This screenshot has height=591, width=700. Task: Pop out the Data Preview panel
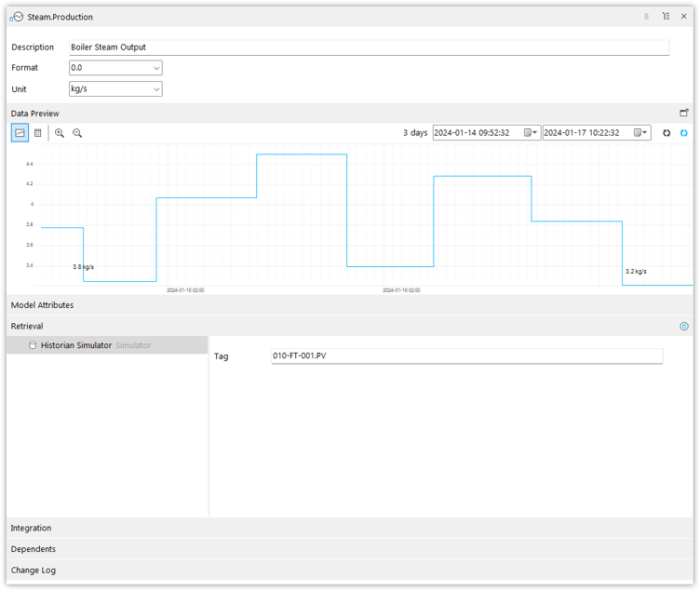pyautogui.click(x=684, y=113)
